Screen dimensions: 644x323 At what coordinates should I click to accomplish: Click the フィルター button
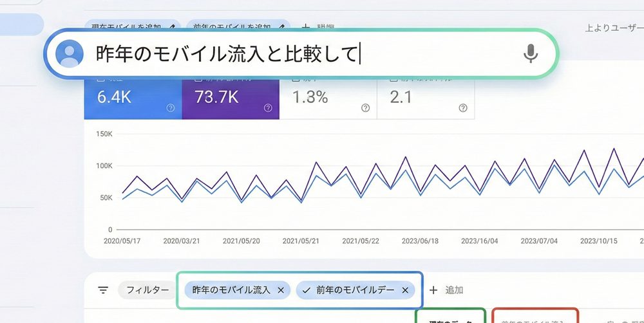pos(144,290)
